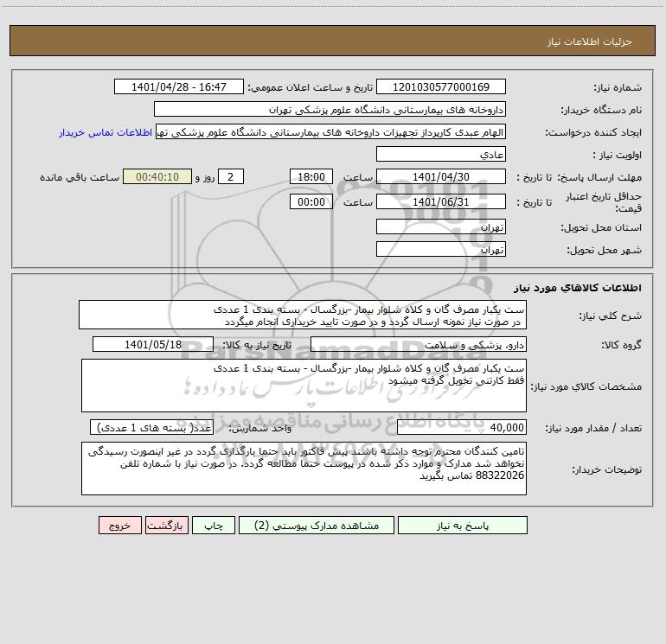This screenshot has width=666, height=644.
Task: Click the unit of count field عدد
Action: [x=151, y=428]
